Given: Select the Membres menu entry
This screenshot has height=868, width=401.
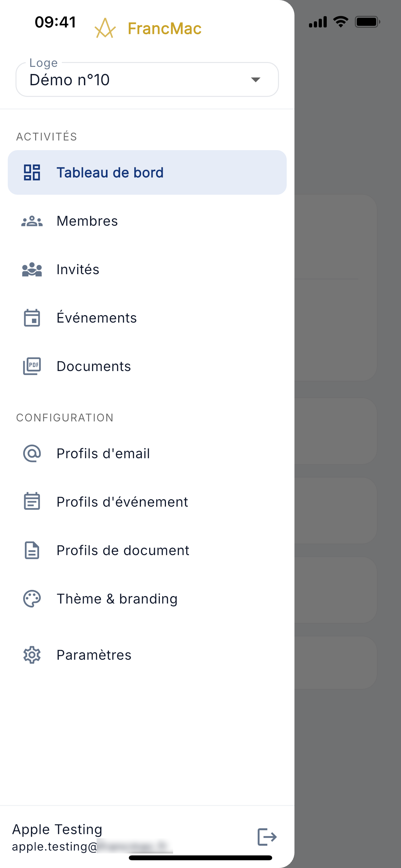Looking at the screenshot, I should point(147,221).
